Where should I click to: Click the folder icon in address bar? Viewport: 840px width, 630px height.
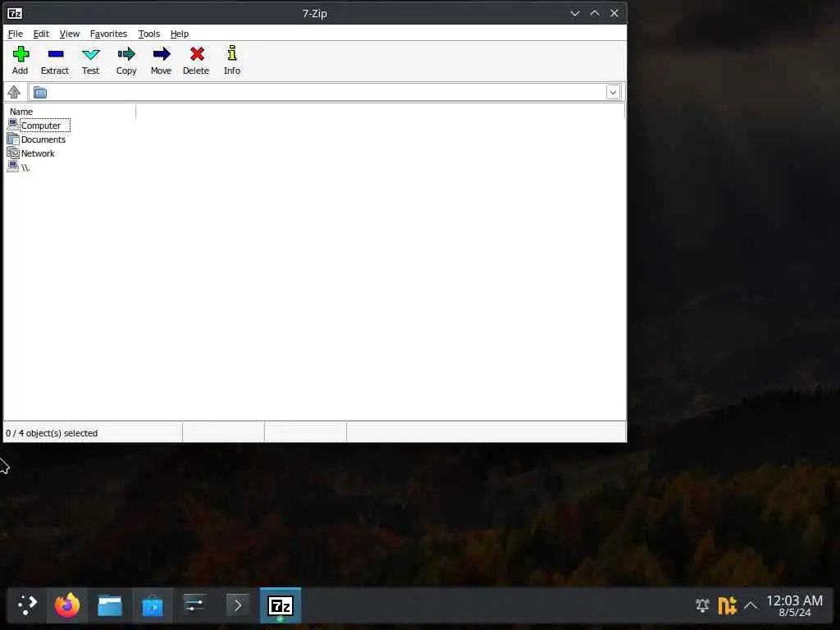40,93
